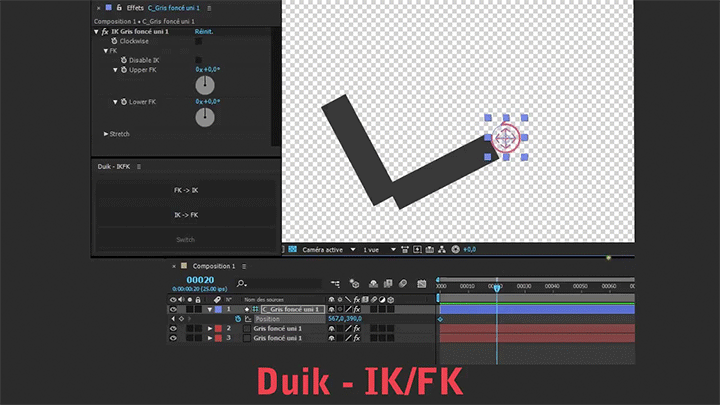Hide layer 3 Gris foncé uni 1 with eye

(x=173, y=338)
